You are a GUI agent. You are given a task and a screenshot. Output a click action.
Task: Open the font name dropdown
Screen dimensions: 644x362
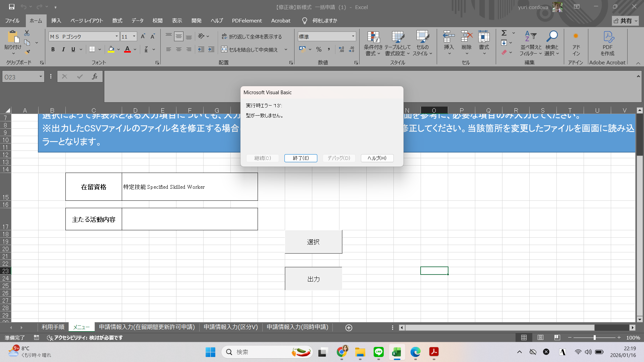point(117,37)
